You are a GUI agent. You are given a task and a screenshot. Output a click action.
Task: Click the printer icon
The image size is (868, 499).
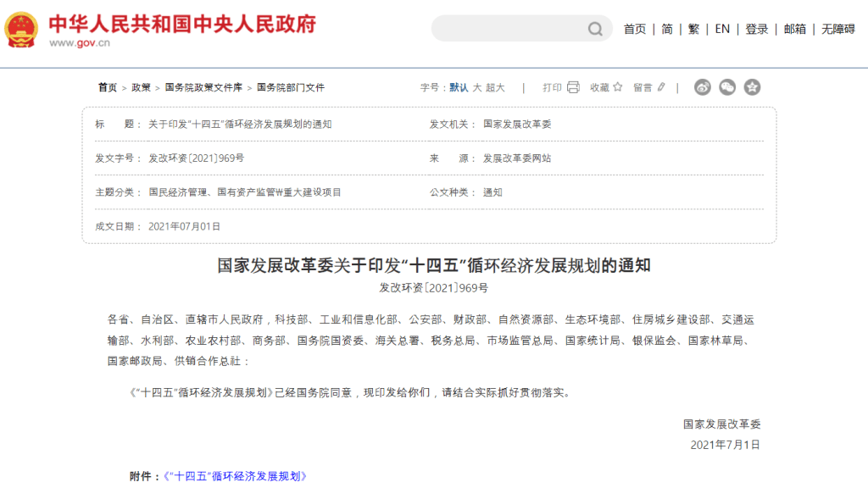pos(573,87)
